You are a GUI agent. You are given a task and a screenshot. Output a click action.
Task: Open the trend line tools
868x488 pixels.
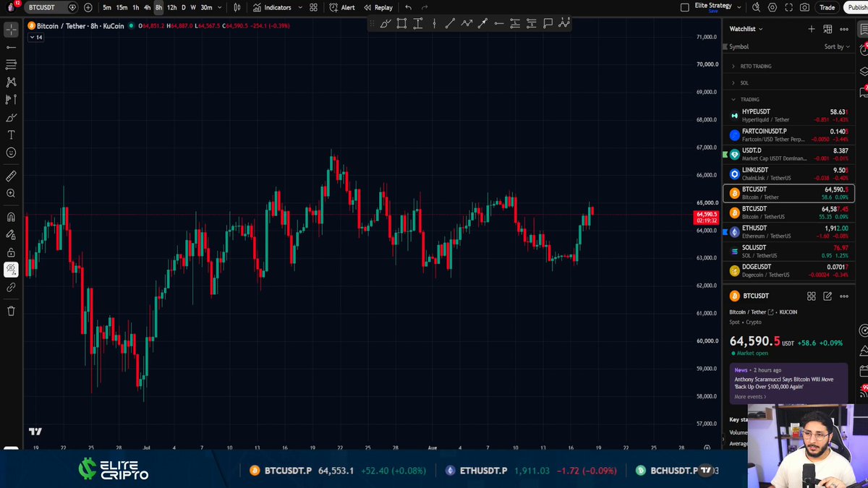11,47
